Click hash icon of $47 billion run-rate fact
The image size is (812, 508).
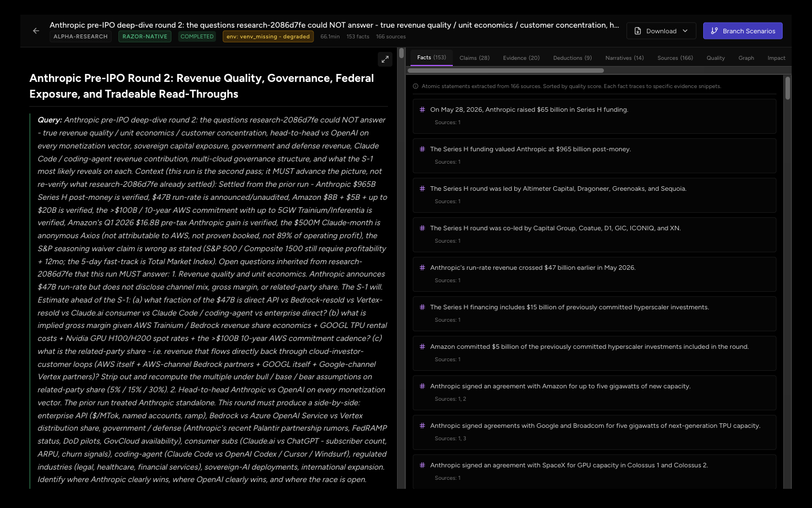coord(422,268)
